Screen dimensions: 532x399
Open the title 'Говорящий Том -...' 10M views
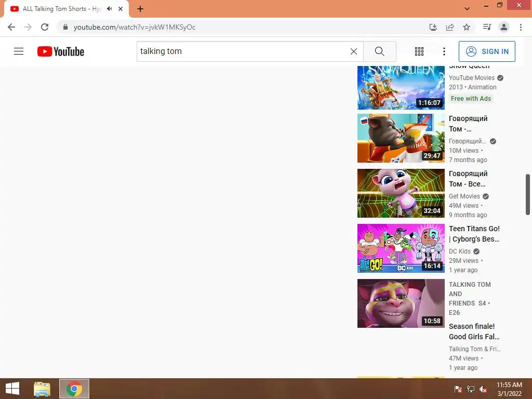click(x=468, y=124)
